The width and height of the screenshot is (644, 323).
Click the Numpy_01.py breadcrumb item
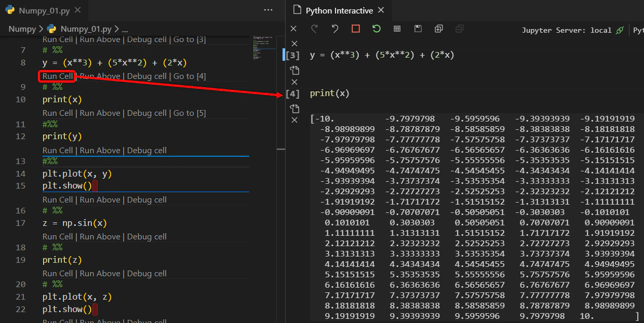87,29
